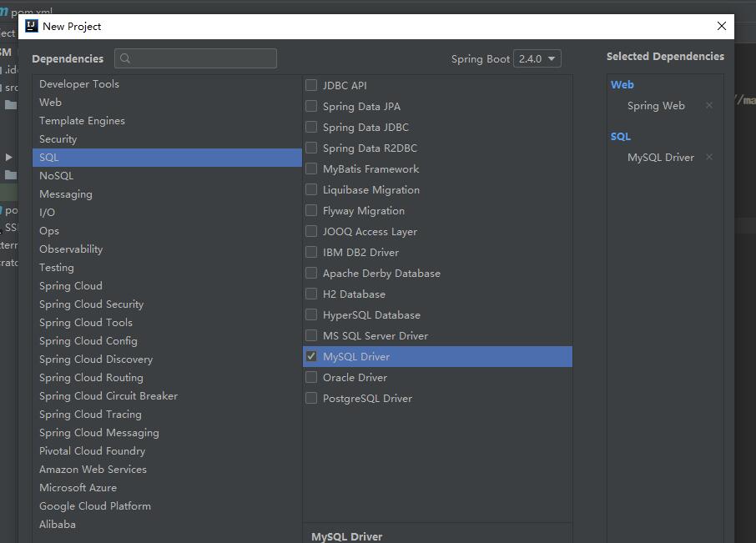
Task: Select the NoSQL category
Action: pos(56,176)
